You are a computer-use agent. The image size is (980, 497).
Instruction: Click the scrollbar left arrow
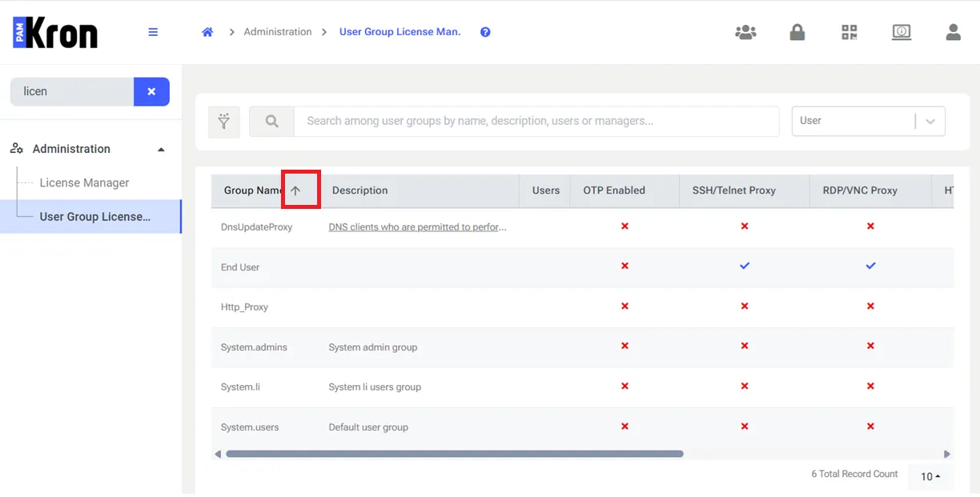pos(218,454)
